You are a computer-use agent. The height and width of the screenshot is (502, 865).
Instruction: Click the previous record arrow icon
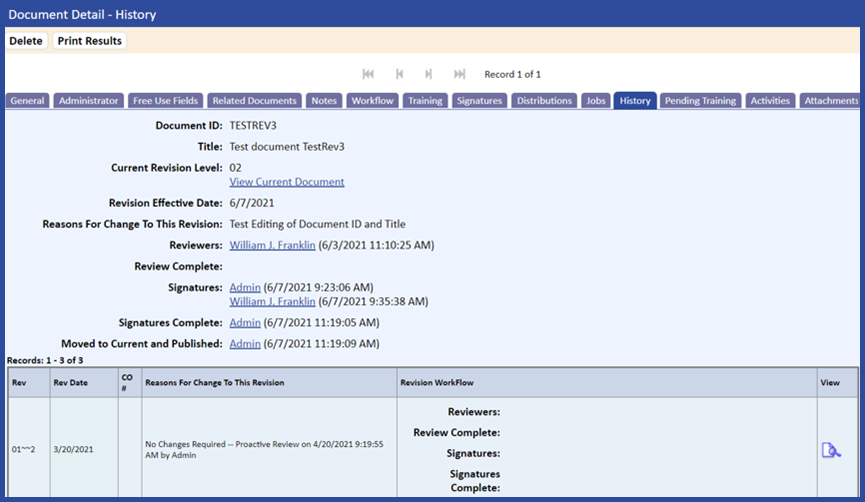[x=399, y=74]
